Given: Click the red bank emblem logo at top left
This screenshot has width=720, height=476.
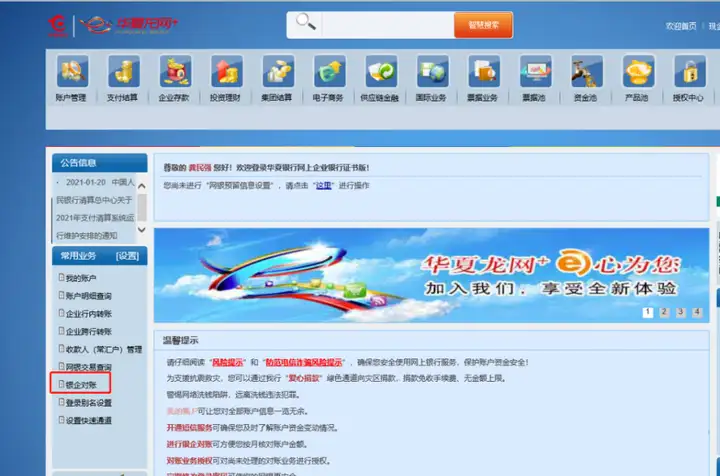Looking at the screenshot, I should pyautogui.click(x=58, y=25).
